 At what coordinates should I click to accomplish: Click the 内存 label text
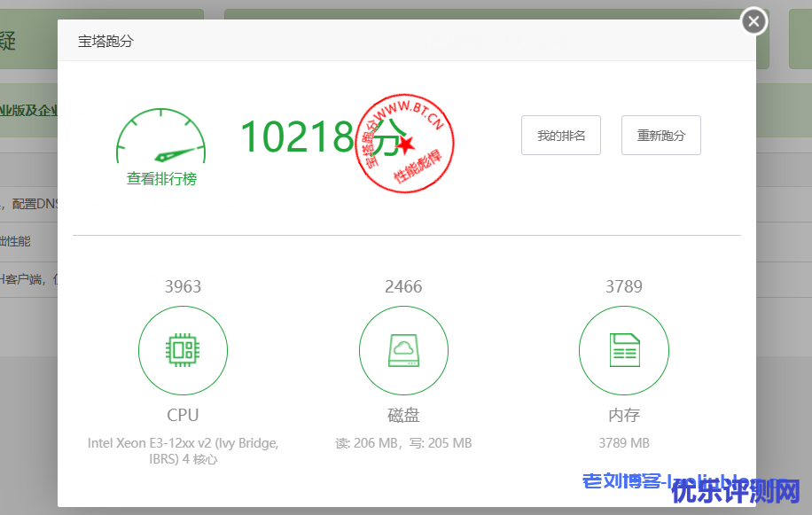624,415
